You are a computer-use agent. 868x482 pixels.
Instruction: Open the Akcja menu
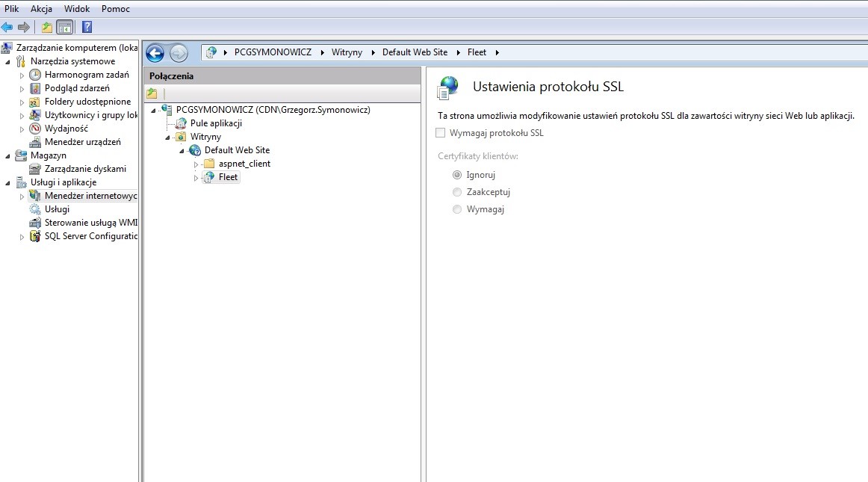tap(42, 9)
